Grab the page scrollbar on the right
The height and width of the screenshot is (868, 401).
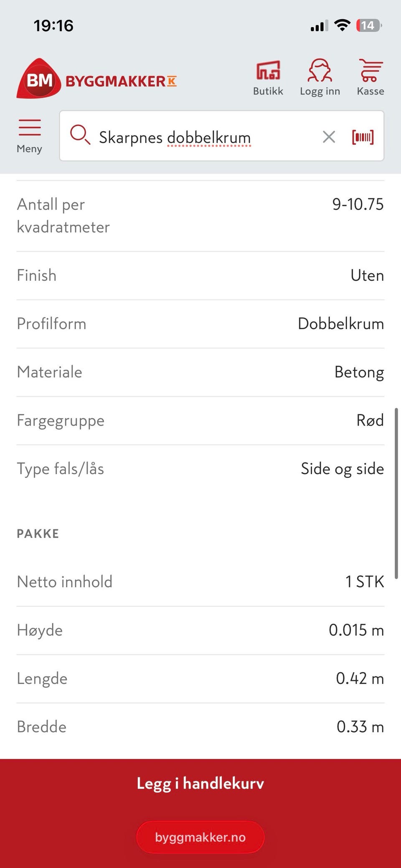tap(396, 493)
